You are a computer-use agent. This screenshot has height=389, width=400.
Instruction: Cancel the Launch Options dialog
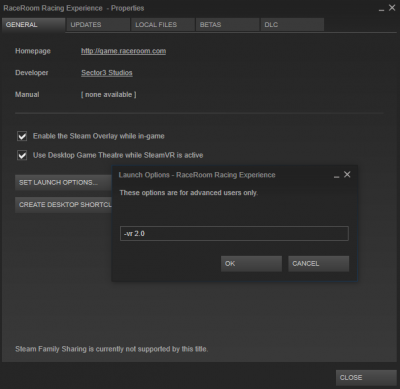pyautogui.click(x=319, y=264)
